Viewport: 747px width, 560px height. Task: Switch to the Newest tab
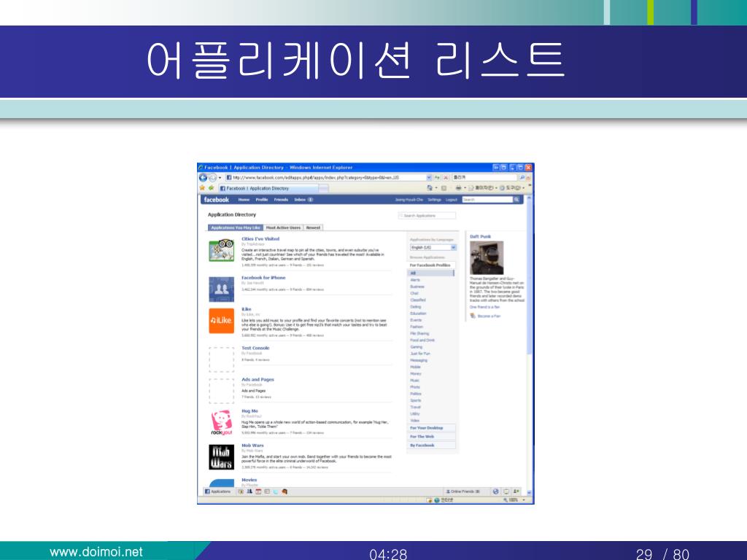click(x=313, y=227)
